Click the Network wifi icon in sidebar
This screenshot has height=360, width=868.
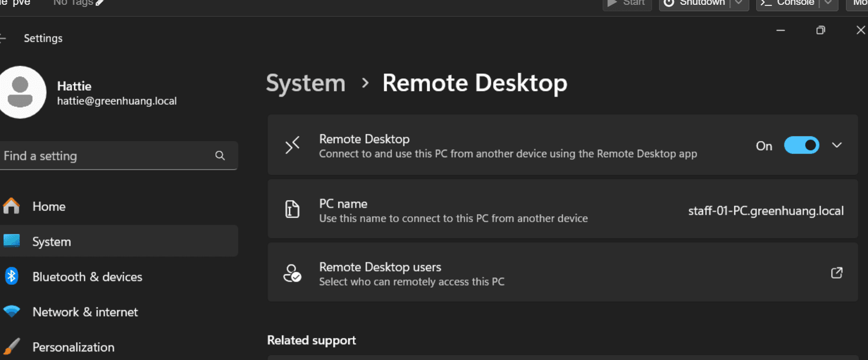11,311
